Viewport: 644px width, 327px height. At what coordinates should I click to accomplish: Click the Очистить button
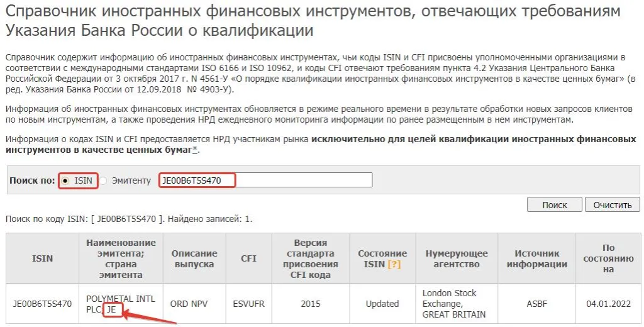613,204
